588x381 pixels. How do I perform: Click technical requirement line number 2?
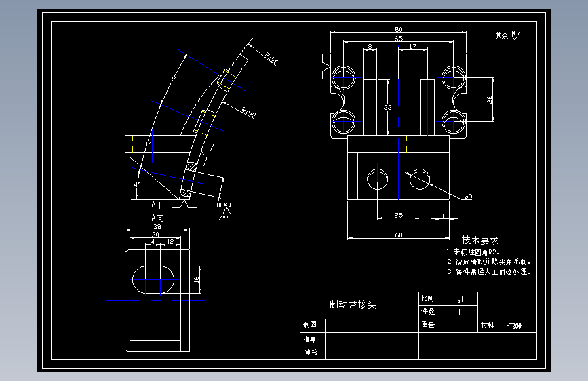[490, 262]
